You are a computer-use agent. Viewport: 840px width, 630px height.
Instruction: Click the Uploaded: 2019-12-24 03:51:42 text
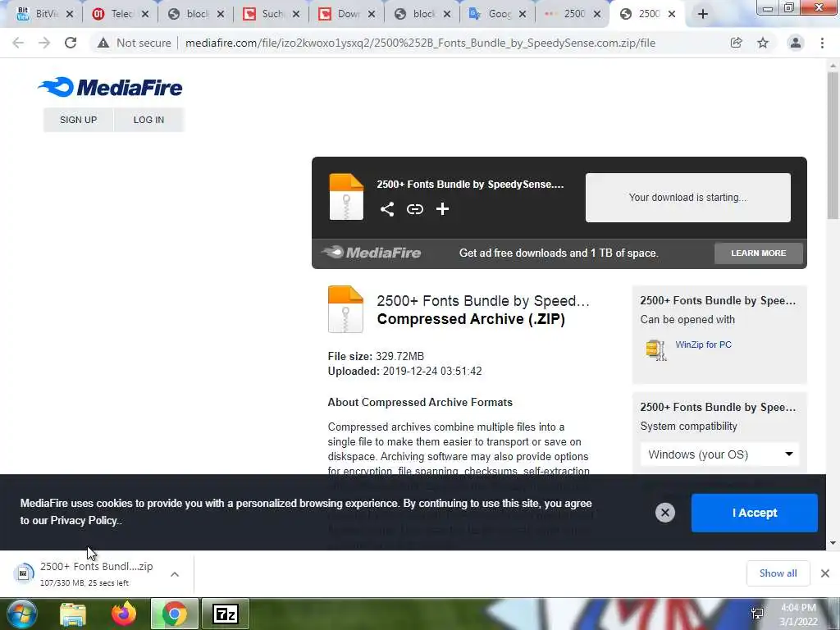405,371
